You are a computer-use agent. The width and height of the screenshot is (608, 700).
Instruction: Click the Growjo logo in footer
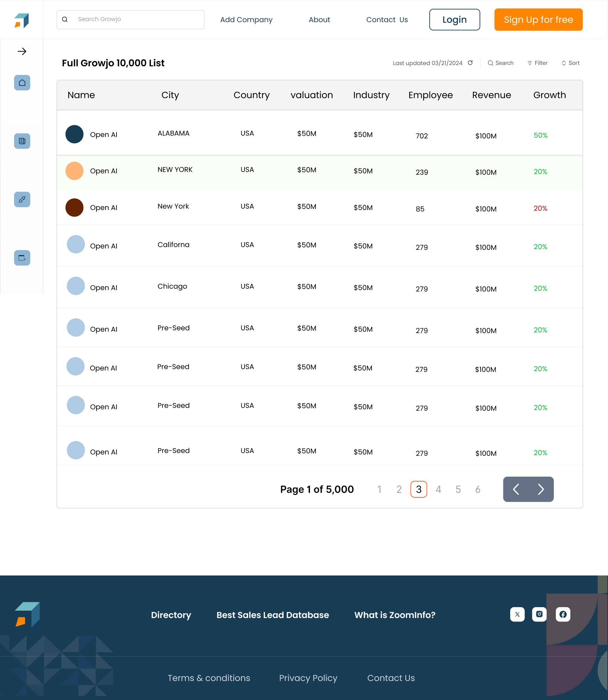(27, 615)
